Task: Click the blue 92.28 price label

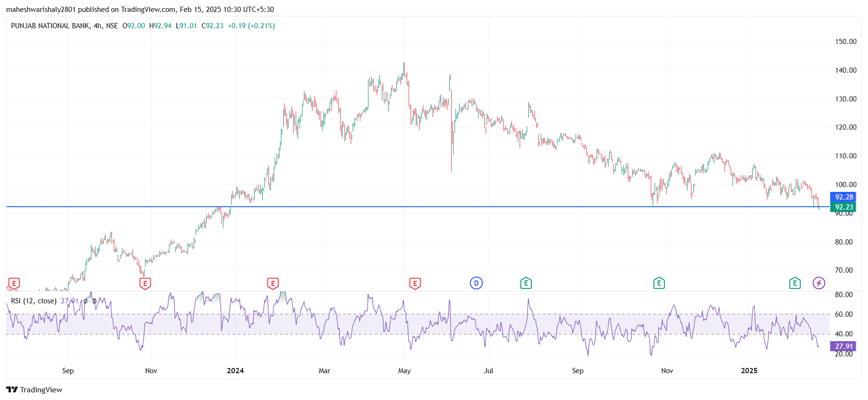Action: pos(843,197)
